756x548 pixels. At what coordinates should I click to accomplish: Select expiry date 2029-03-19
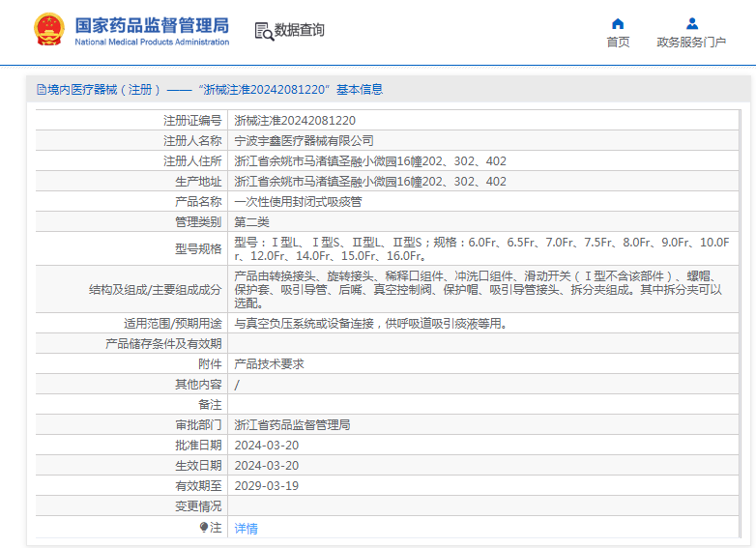pos(267,485)
